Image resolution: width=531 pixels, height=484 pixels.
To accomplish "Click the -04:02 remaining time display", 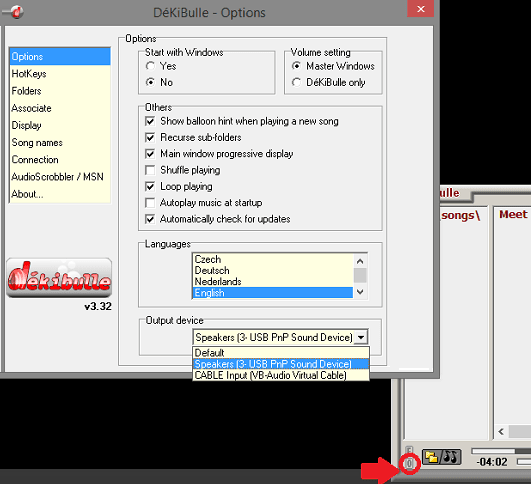I will coord(492,462).
